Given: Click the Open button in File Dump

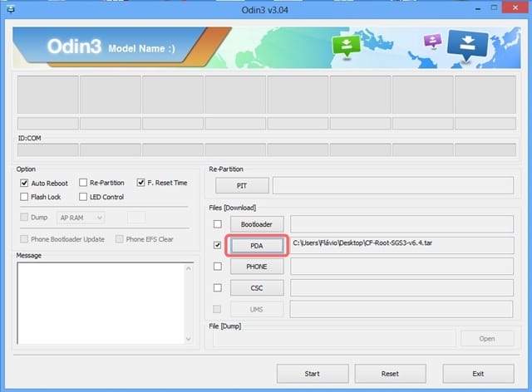Looking at the screenshot, I should [487, 338].
